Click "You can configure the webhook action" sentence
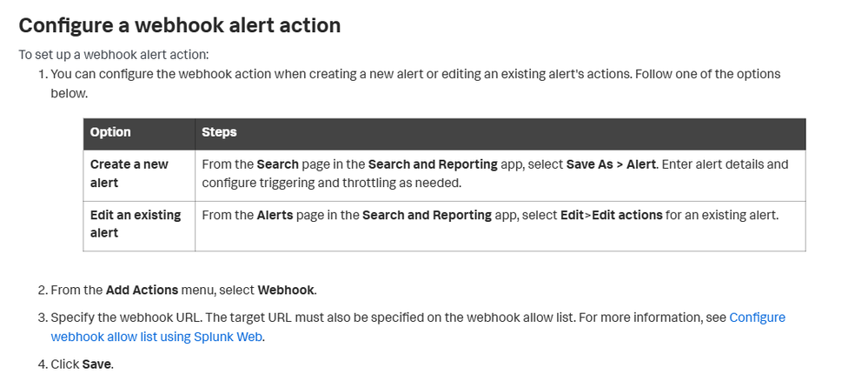This screenshot has height=388, width=868. [415, 84]
